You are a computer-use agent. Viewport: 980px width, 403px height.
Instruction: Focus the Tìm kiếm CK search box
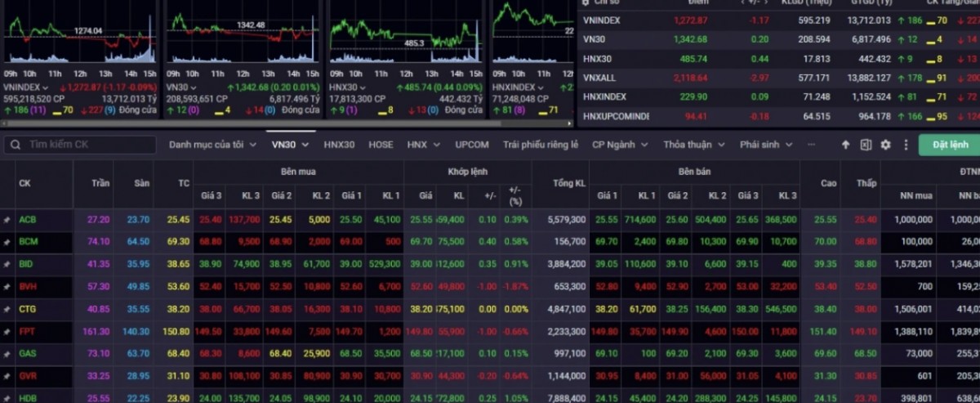(80, 145)
